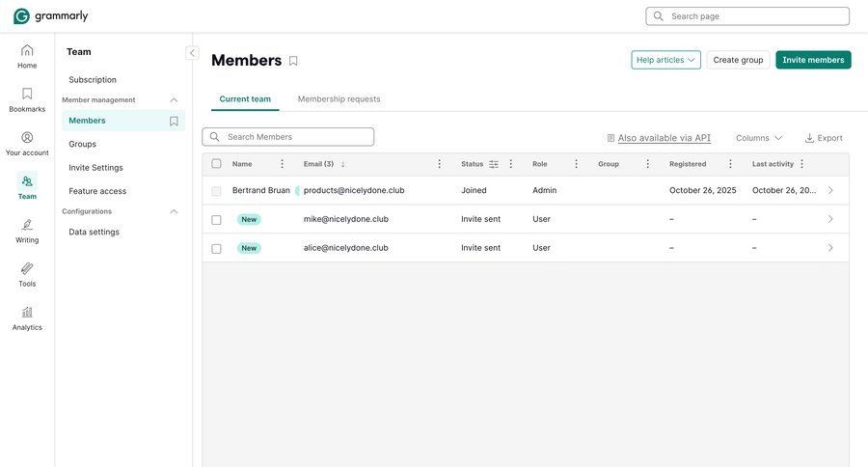Bookmark the Members page title
868x467 pixels.
pyautogui.click(x=293, y=61)
